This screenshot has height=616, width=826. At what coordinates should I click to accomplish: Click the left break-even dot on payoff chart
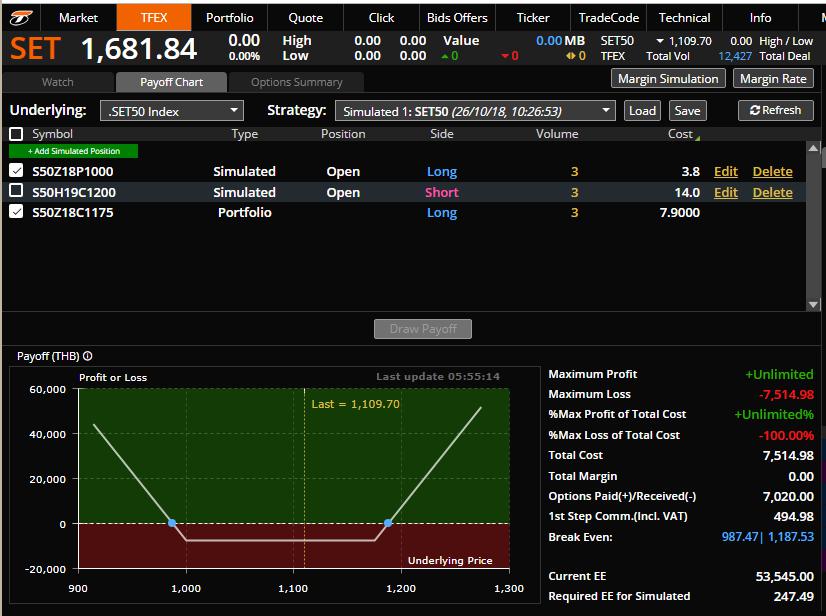coord(172,523)
